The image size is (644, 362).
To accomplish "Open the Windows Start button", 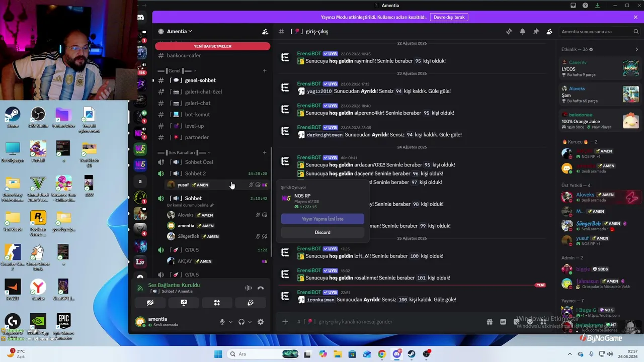I will point(218,354).
